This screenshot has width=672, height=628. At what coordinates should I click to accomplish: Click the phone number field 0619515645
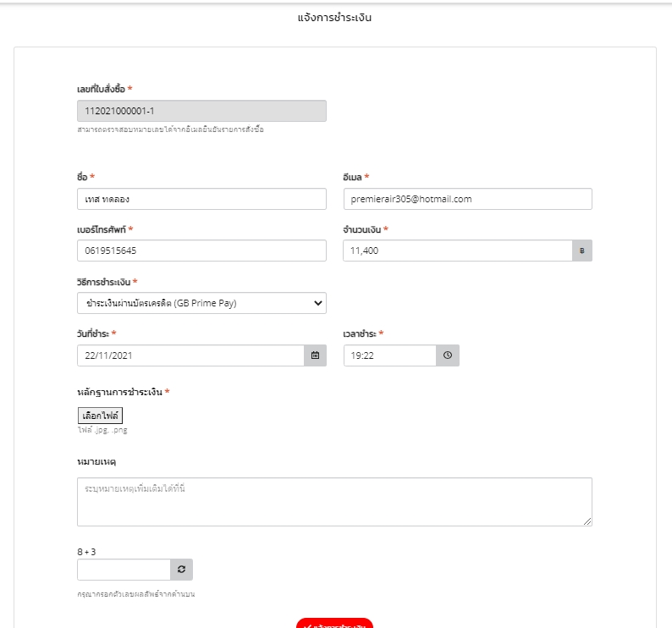pyautogui.click(x=201, y=251)
